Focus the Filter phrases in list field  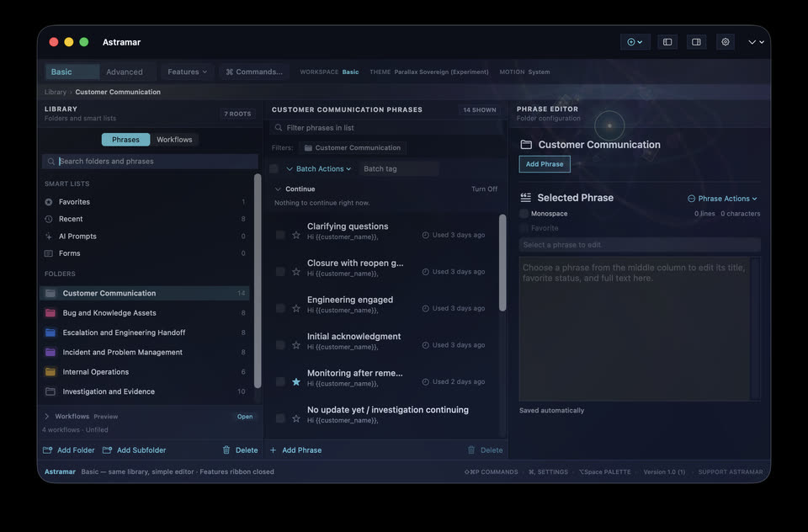[x=385, y=127]
